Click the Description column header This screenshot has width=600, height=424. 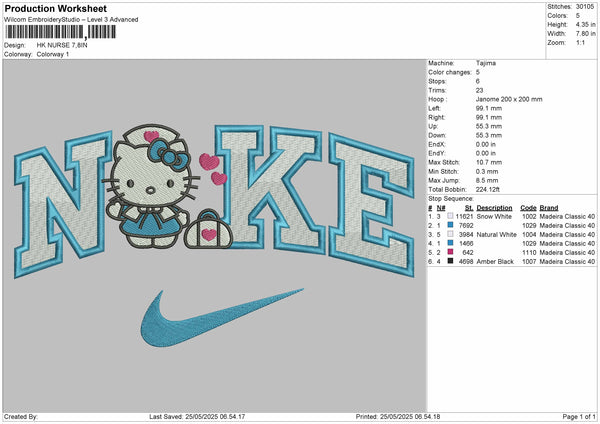494,208
